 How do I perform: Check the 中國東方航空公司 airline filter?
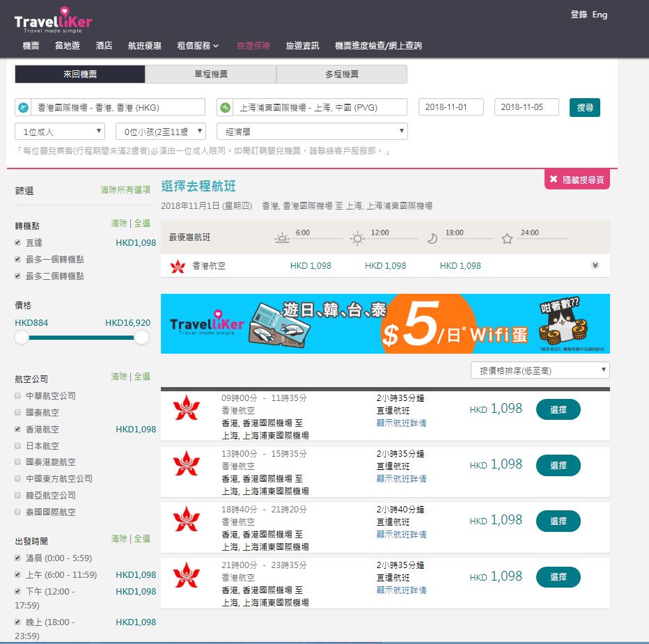pos(17,478)
